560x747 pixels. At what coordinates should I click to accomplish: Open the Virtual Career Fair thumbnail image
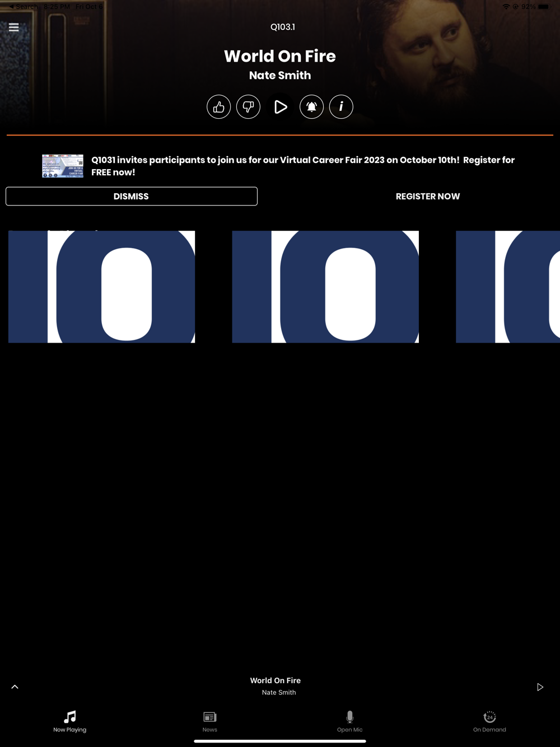click(63, 166)
